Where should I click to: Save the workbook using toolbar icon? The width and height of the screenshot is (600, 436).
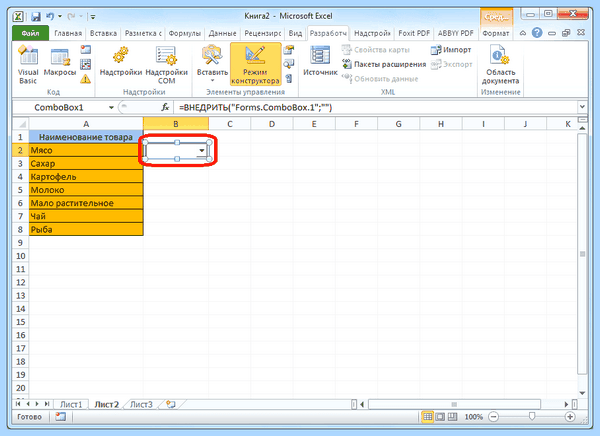tap(36, 16)
